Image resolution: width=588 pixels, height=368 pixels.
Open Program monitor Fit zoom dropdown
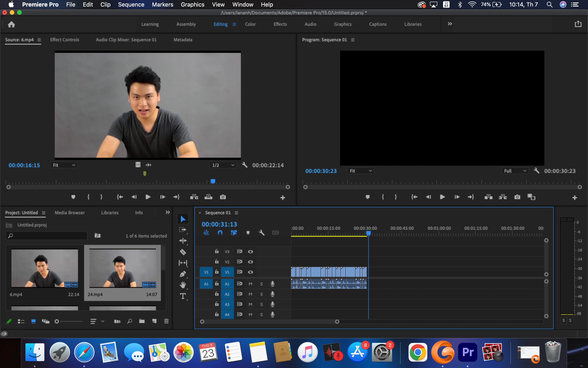[x=361, y=171]
